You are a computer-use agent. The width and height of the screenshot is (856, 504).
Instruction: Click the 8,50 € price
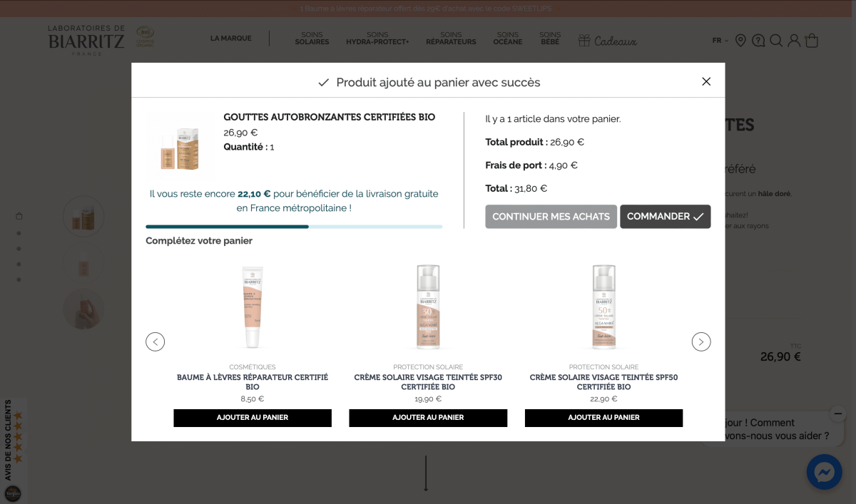(253, 399)
